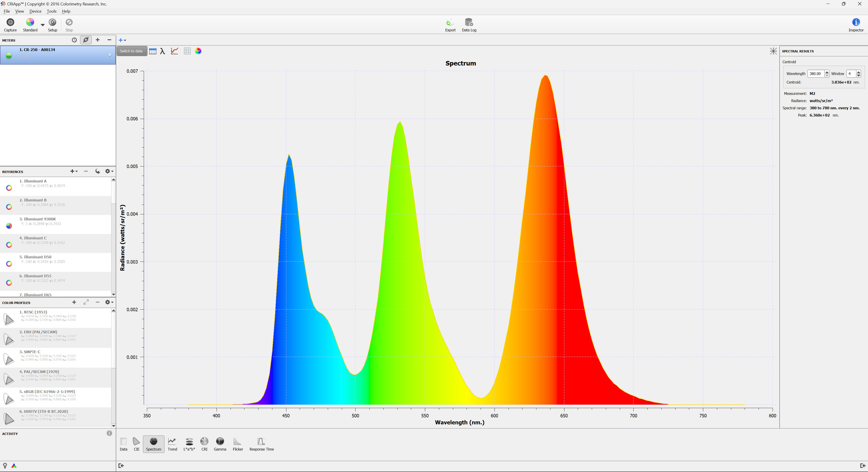Open the Tools menu

pos(51,11)
